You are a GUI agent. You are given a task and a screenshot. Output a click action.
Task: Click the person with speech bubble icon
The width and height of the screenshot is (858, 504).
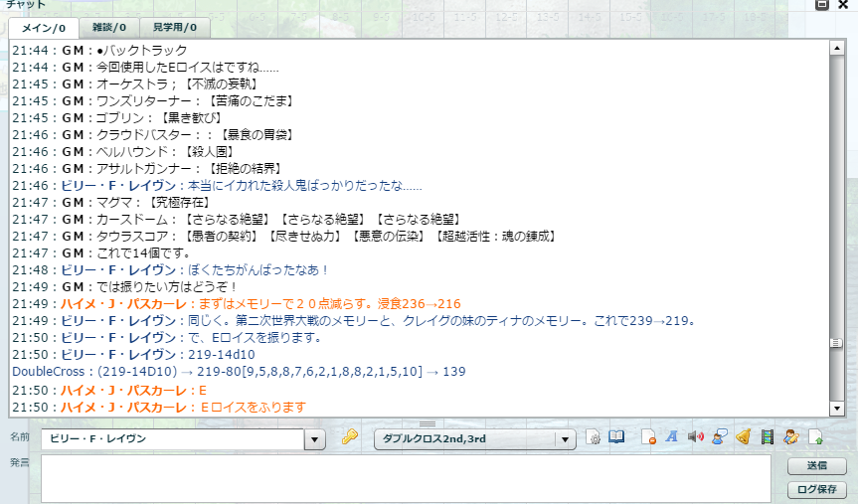[719, 437]
